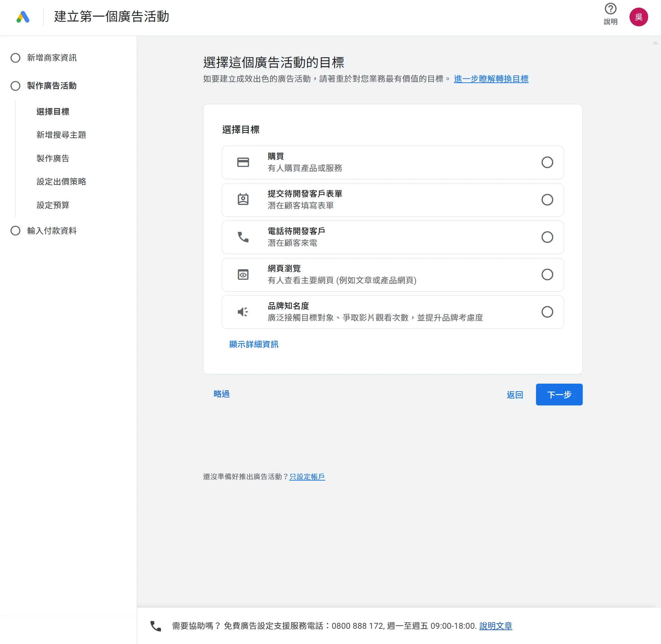Open the 新增商家資訊 step in sidebar
This screenshot has width=661, height=644.
(x=52, y=58)
